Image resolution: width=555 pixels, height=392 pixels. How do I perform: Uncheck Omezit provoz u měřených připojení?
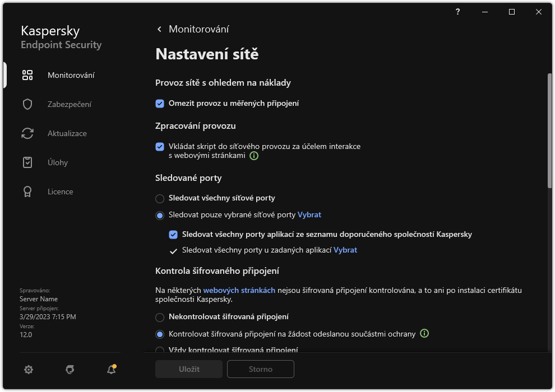(x=159, y=103)
